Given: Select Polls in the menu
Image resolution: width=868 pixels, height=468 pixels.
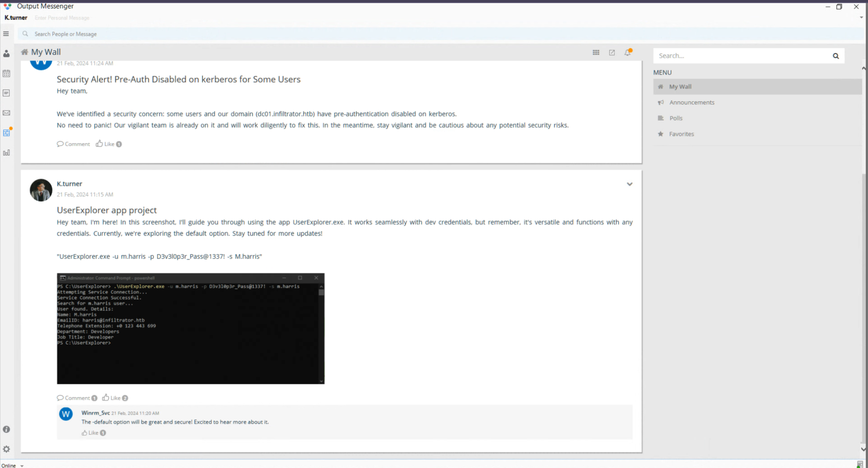Looking at the screenshot, I should [x=675, y=118].
